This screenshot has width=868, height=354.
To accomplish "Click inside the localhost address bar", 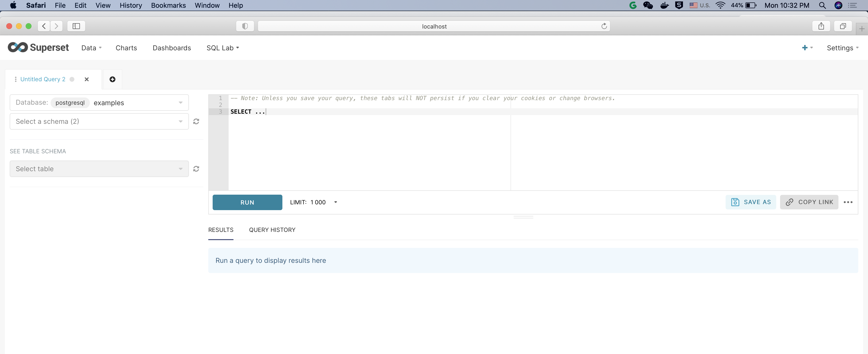I will (x=434, y=26).
